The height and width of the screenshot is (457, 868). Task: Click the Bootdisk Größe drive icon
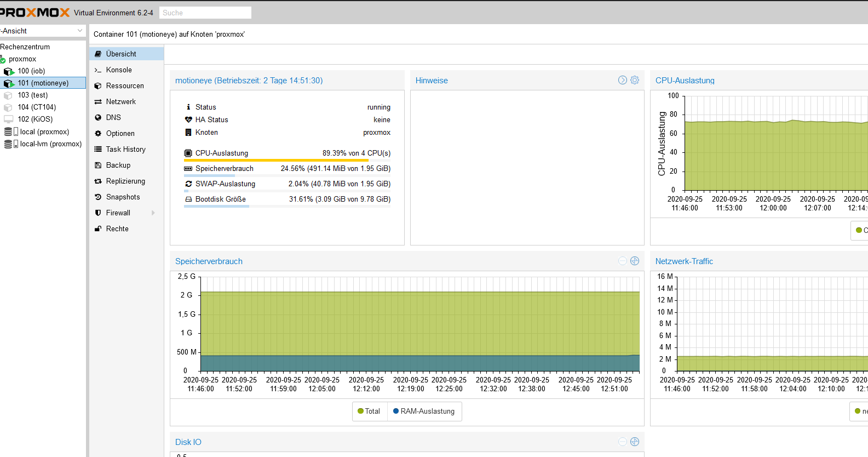click(x=188, y=199)
